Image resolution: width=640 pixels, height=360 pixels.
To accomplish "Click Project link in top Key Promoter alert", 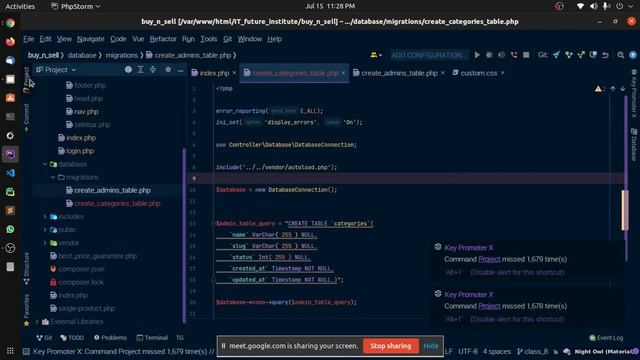I will (x=489, y=259).
